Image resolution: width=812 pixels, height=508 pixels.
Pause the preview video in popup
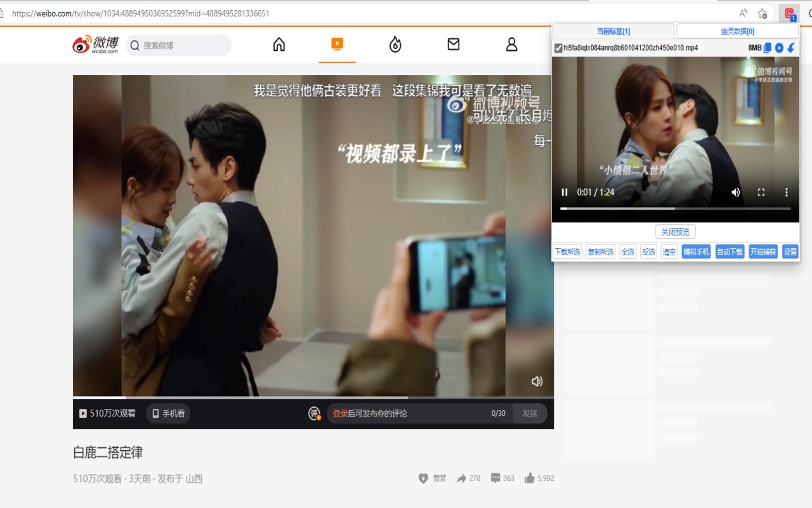[565, 192]
